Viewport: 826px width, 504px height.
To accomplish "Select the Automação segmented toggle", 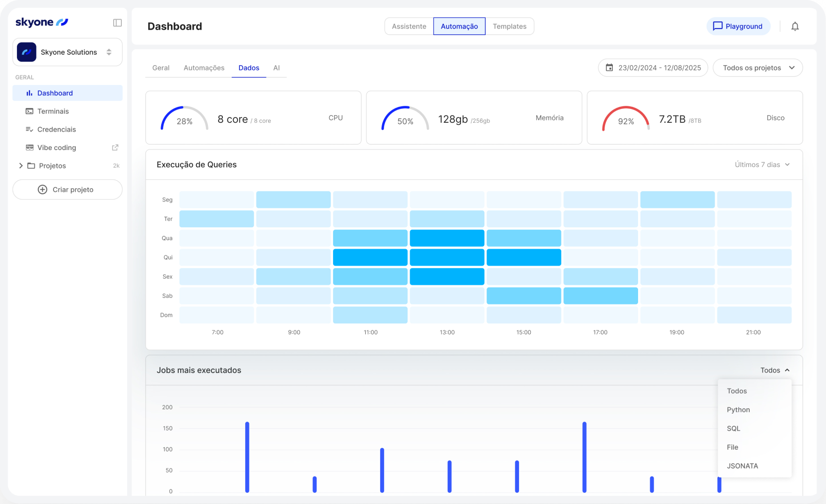I will click(459, 26).
